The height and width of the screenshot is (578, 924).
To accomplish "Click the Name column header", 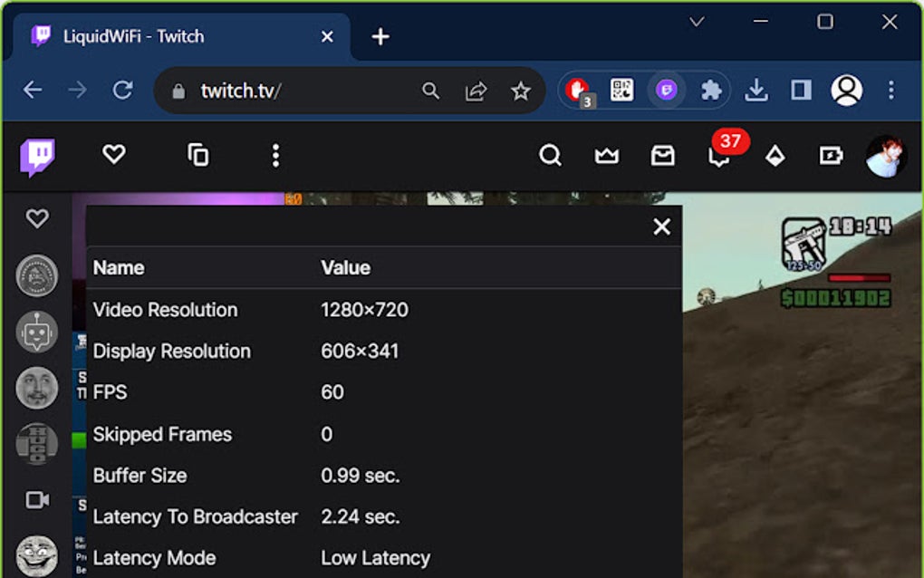I will tap(119, 268).
